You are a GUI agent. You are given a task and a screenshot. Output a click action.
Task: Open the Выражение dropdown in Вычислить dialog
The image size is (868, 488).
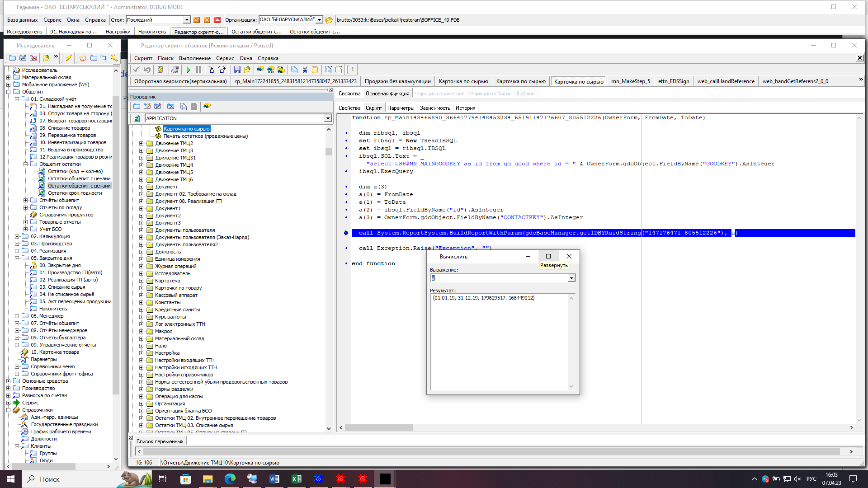[x=571, y=278]
